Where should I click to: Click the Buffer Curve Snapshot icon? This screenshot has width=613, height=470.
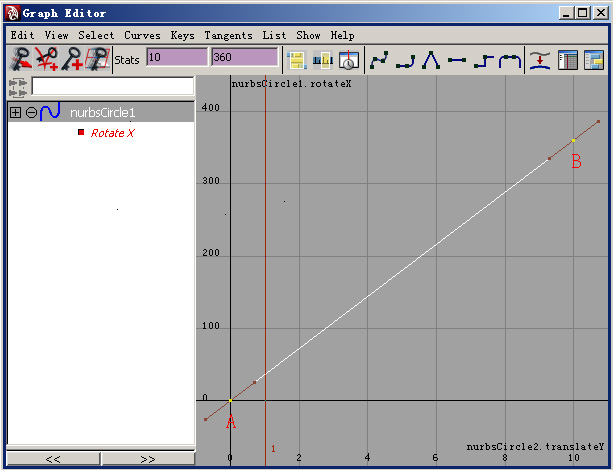(x=540, y=60)
